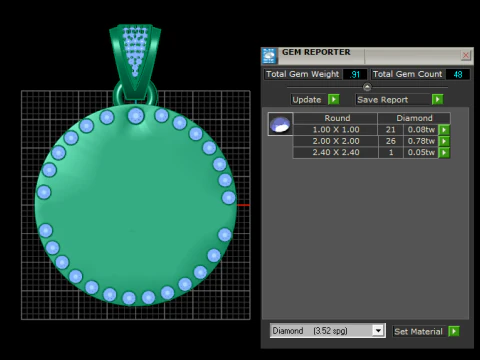Click the 0.08tw weight cell
The width and height of the screenshot is (480, 360).
pos(421,130)
